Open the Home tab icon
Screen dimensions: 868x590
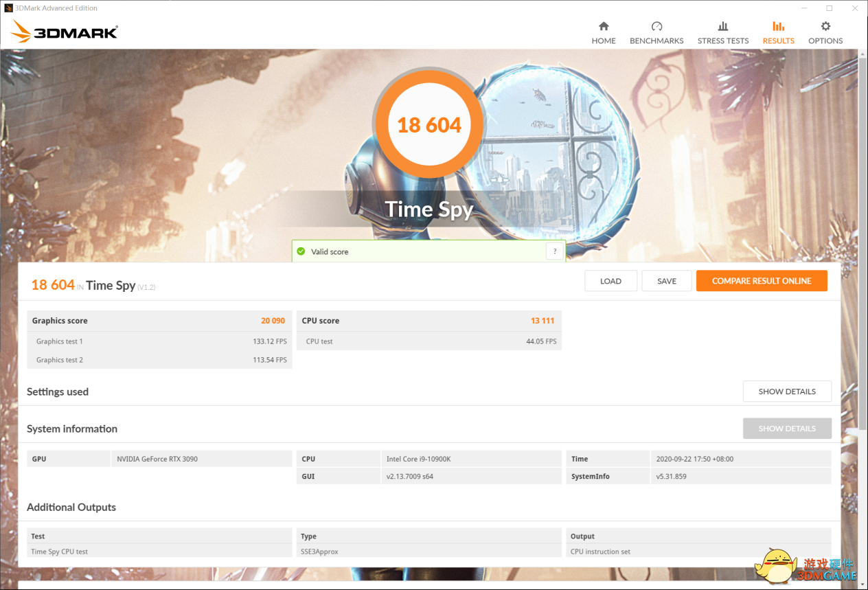coord(604,26)
